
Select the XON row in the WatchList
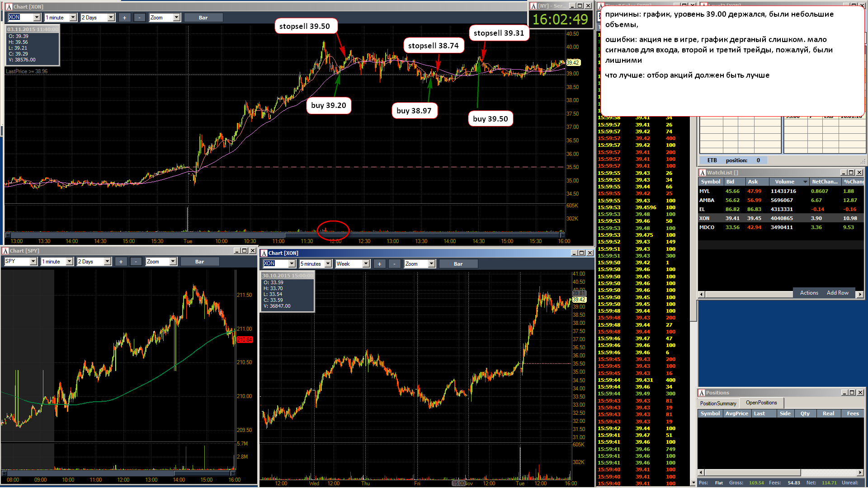click(x=781, y=218)
